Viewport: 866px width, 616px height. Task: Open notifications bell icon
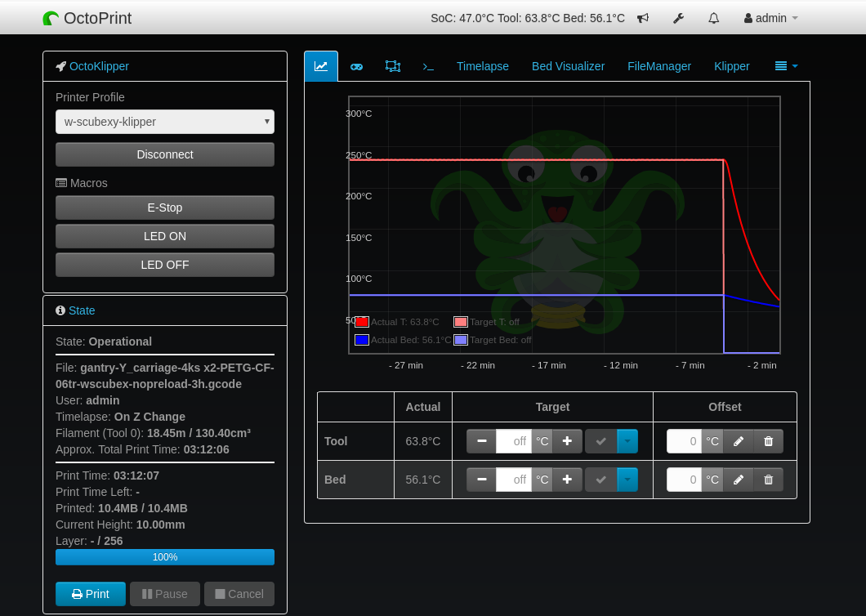[713, 18]
